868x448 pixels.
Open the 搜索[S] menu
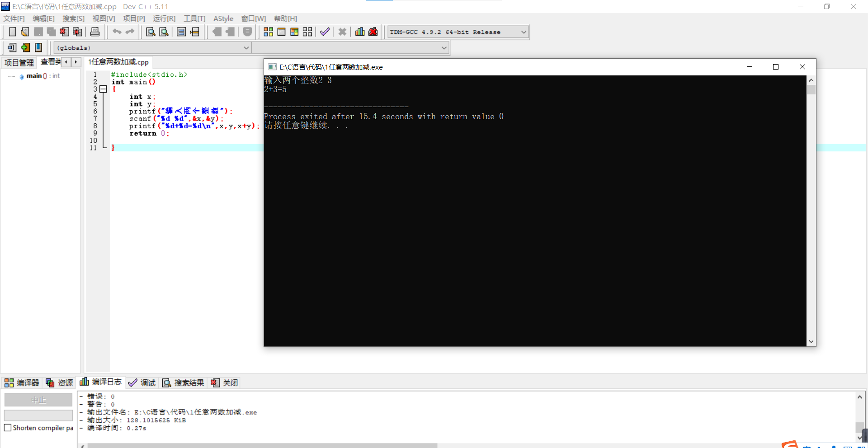(73, 19)
